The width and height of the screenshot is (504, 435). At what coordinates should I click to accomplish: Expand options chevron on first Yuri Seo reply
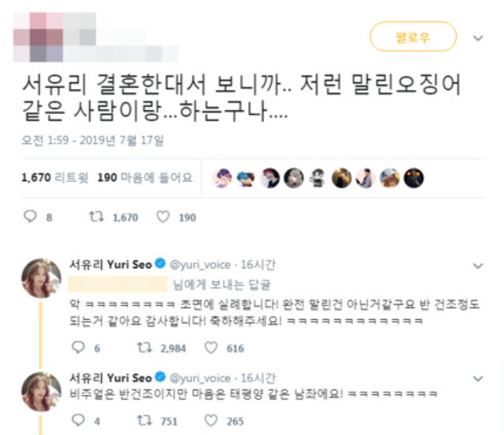coord(478,266)
